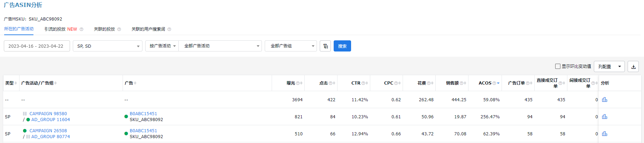Viewport: 644px width, 143px height.
Task: Click the date range field 2023-04-16 - 2023-04-22
Action: pos(37,46)
